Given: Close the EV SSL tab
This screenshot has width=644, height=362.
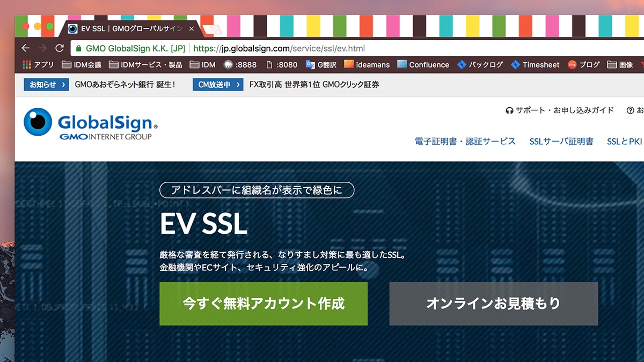Looking at the screenshot, I should 192,28.
